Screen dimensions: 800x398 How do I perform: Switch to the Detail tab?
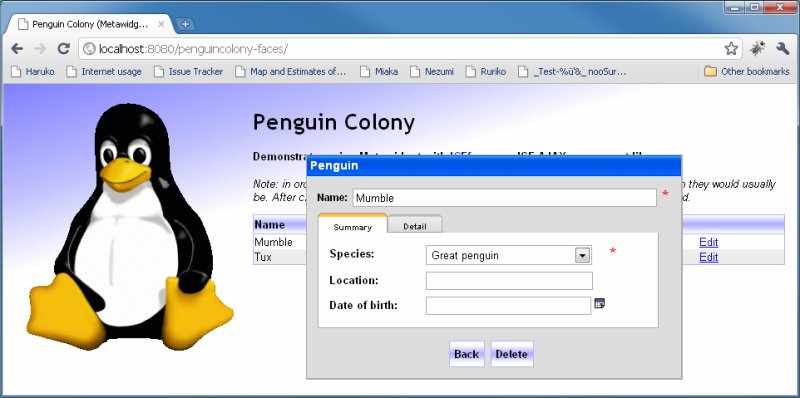(414, 226)
